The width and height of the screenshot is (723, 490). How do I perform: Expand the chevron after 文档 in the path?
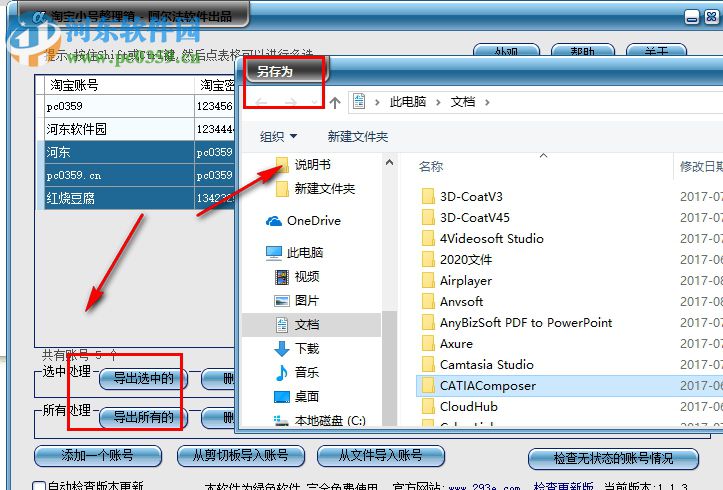487,102
